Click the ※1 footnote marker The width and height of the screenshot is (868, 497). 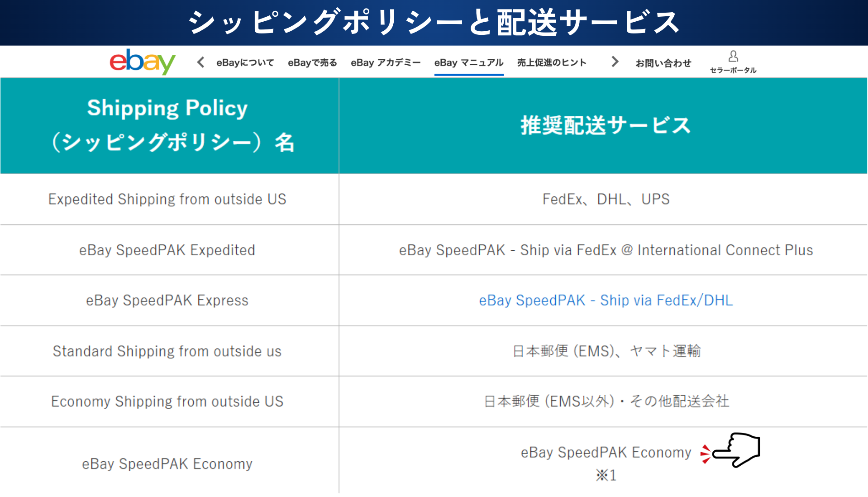tap(606, 475)
